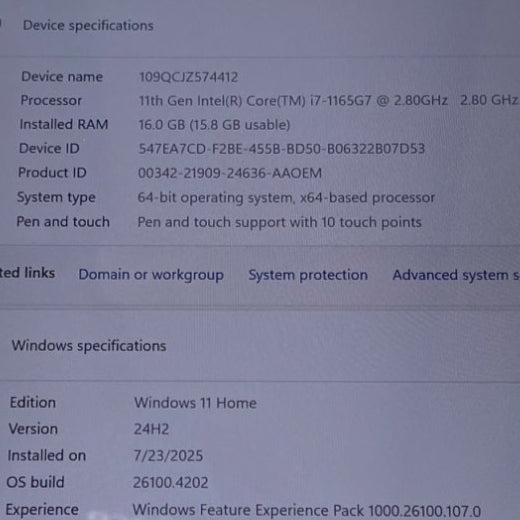Click the Related links label

[27, 273]
